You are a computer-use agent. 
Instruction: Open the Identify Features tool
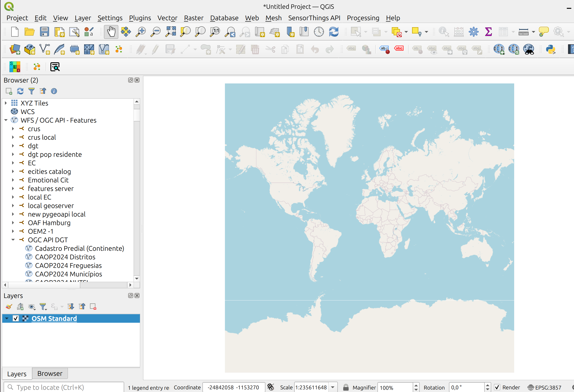pos(444,32)
